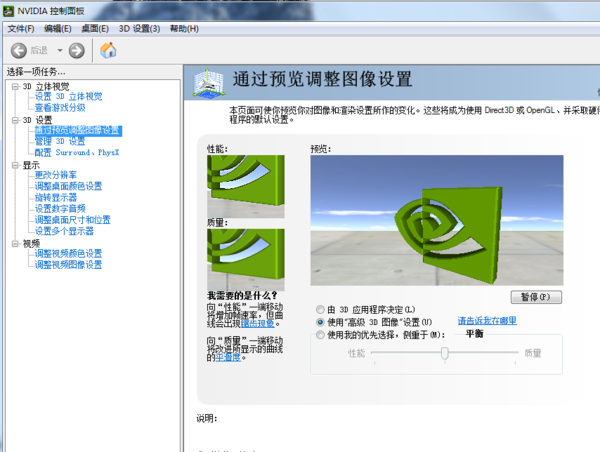Open 旋转显示器 in the tree
The image size is (600, 452).
pyautogui.click(x=56, y=197)
